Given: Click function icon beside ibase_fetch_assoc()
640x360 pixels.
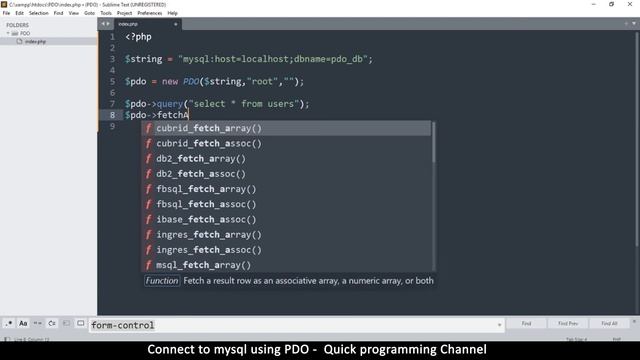Looking at the screenshot, I should pyautogui.click(x=149, y=219).
